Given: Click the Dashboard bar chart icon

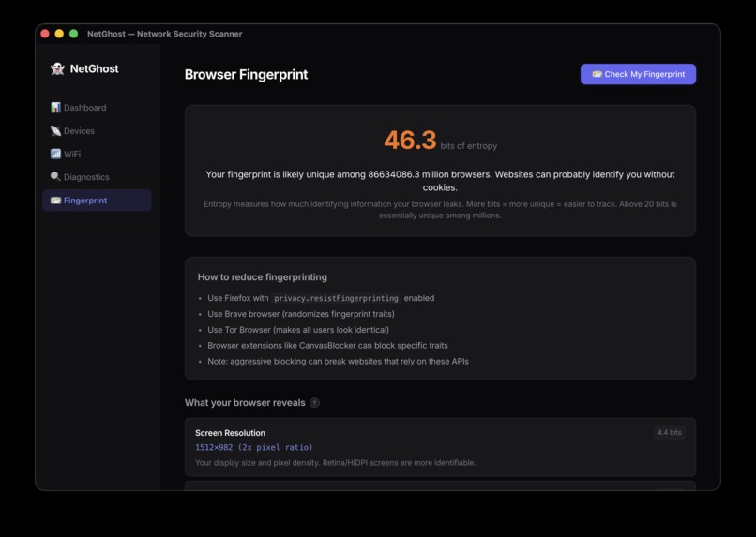Looking at the screenshot, I should click(x=55, y=108).
